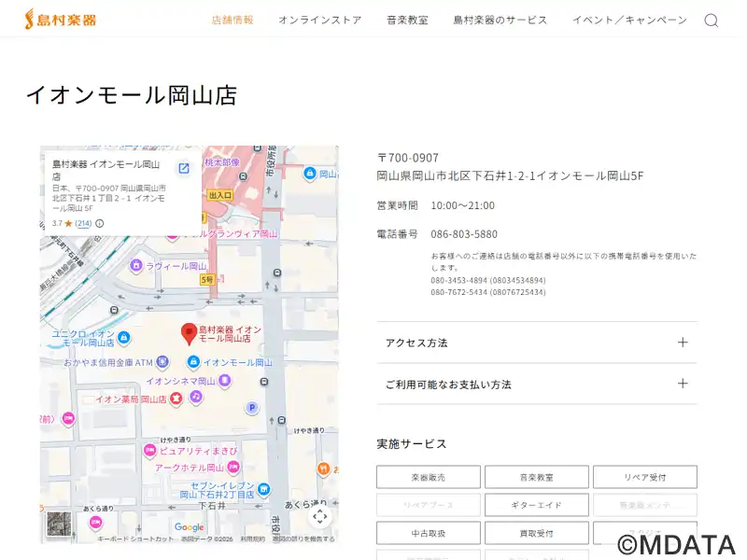Click the parking P marker on map
Viewport: 747px width, 560px height.
point(251,408)
